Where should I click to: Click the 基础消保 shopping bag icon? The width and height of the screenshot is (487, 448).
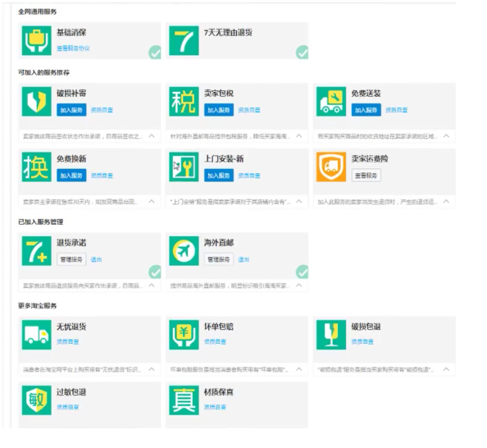tap(37, 41)
